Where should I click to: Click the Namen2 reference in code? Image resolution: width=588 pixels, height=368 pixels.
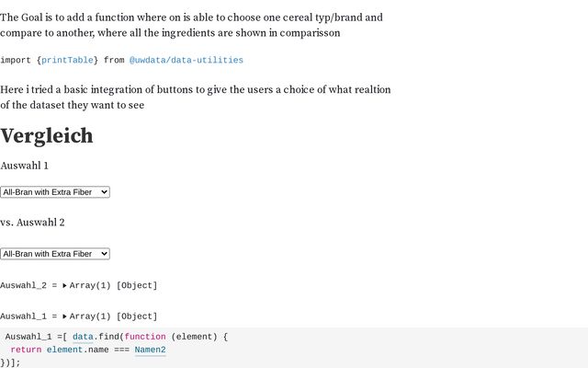150,350
